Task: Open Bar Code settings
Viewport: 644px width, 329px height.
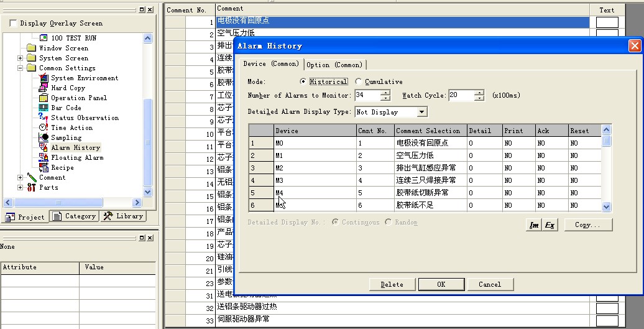Action: pos(66,108)
